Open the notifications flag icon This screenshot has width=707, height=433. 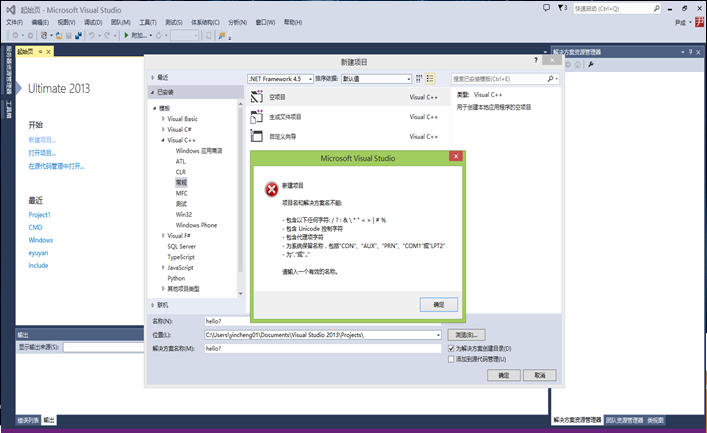(560, 8)
